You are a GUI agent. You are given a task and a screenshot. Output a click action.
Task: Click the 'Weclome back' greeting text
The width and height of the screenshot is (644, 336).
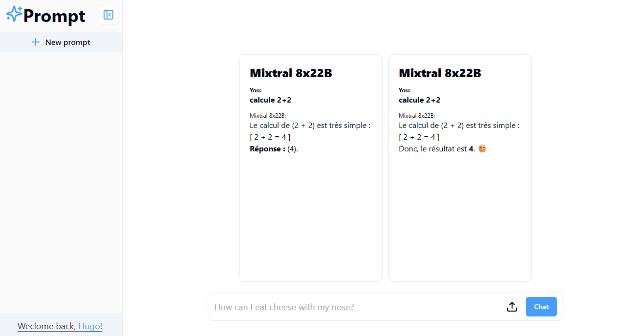pyautogui.click(x=46, y=326)
